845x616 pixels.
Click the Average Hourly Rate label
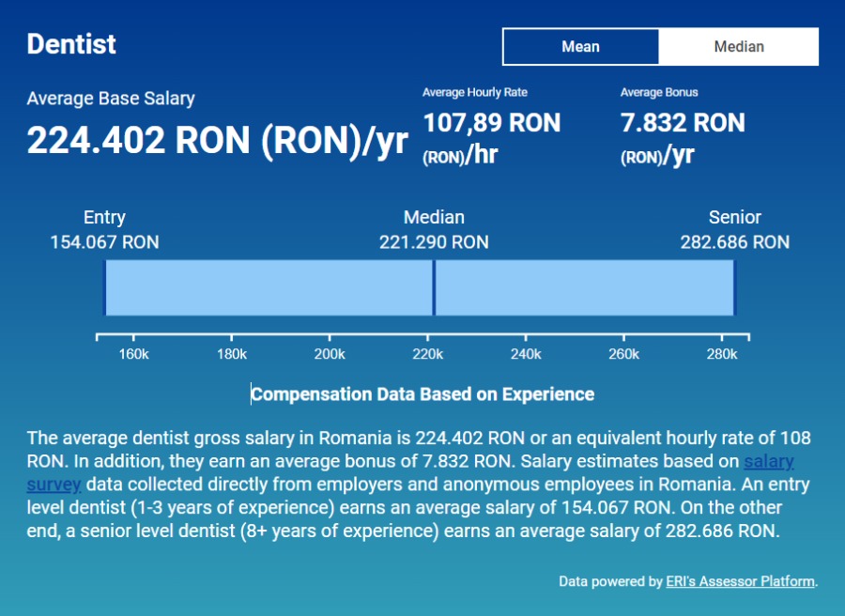coord(474,92)
